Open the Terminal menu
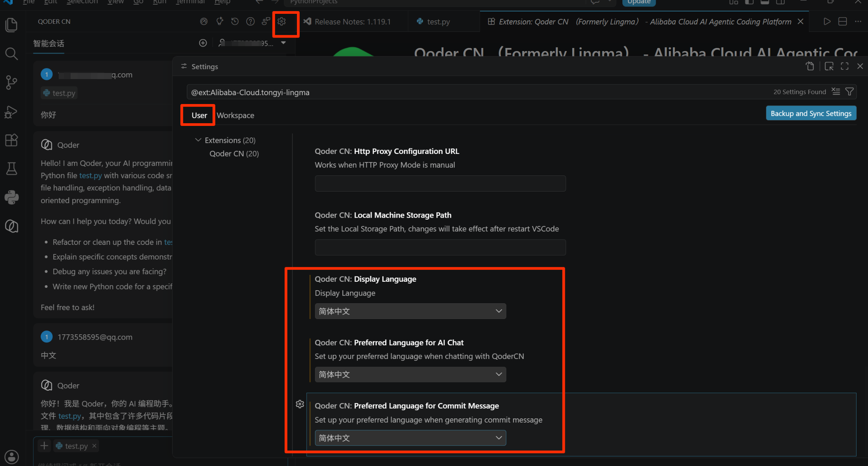The height and width of the screenshot is (466, 868). pos(190,2)
